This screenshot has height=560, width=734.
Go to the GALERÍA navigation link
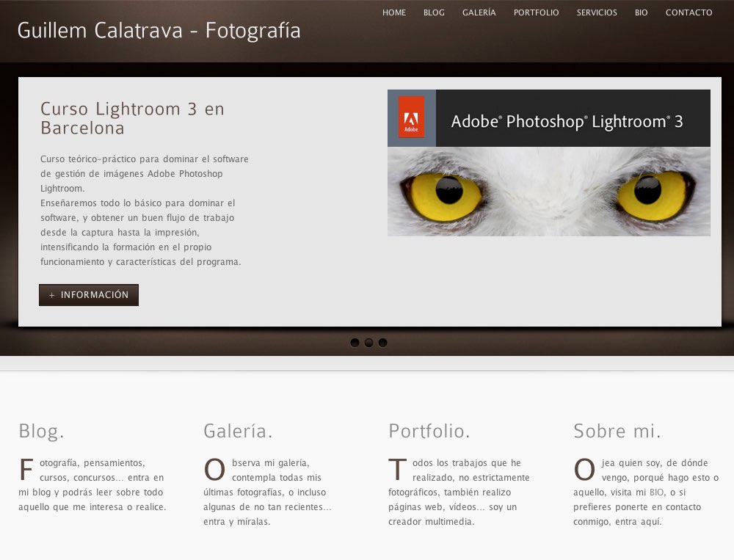click(x=479, y=12)
